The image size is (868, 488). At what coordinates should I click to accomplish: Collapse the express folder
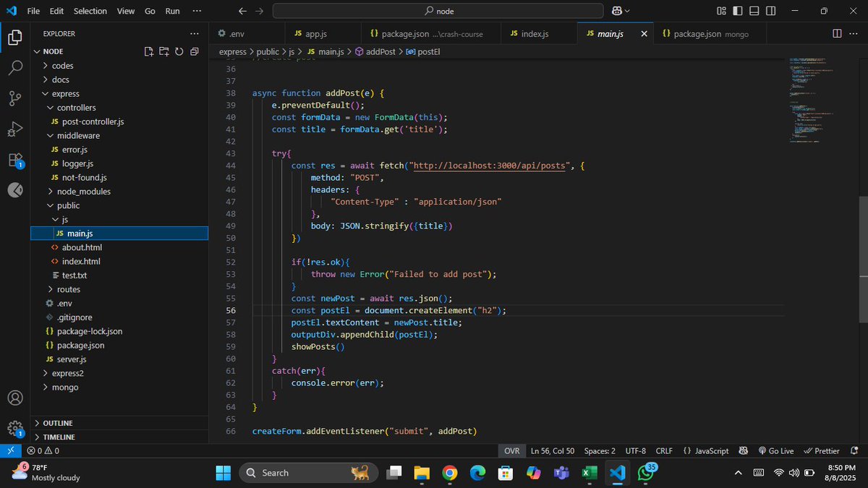(119, 93)
